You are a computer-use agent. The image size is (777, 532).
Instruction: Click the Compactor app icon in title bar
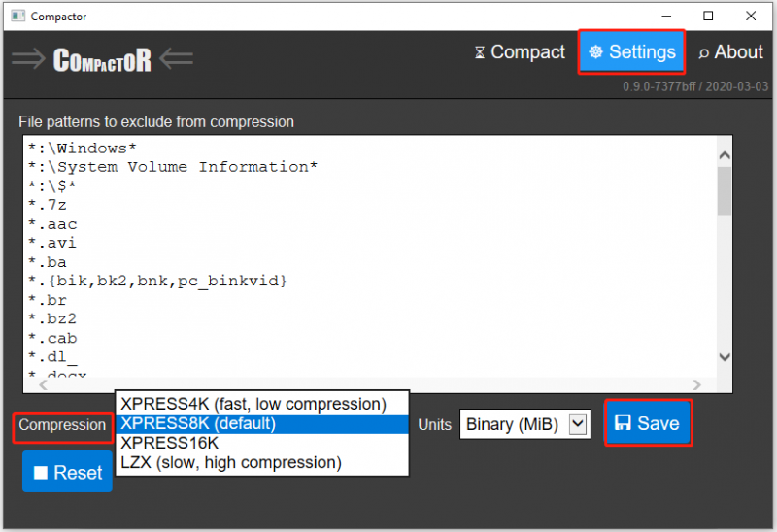pos(18,16)
